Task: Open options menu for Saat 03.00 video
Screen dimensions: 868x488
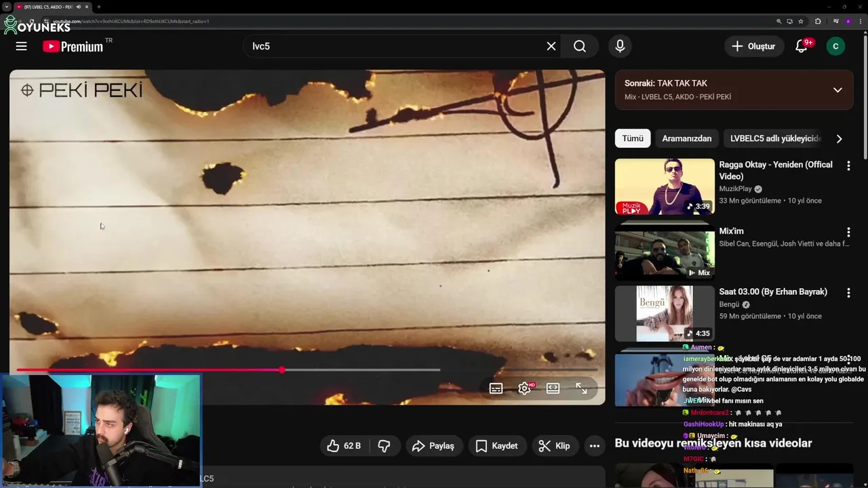Action: point(848,293)
